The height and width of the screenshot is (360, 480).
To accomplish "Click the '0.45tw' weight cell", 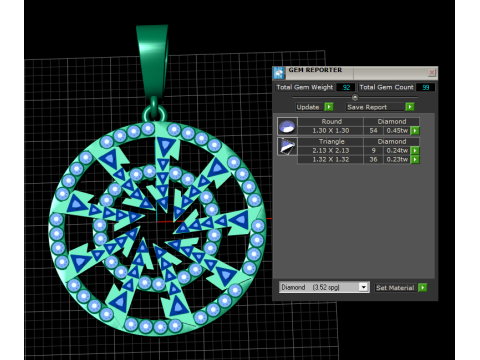I will 397,131.
